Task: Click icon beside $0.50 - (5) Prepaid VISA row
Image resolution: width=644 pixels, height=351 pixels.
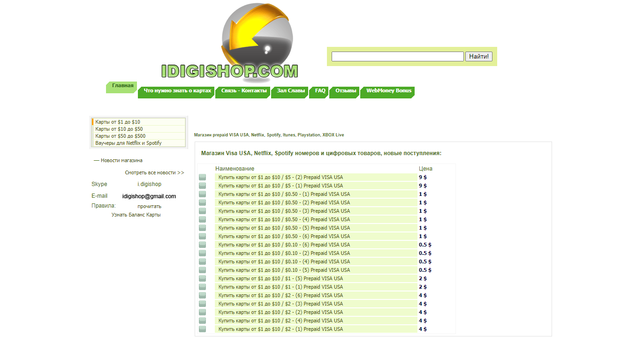Action: click(203, 228)
